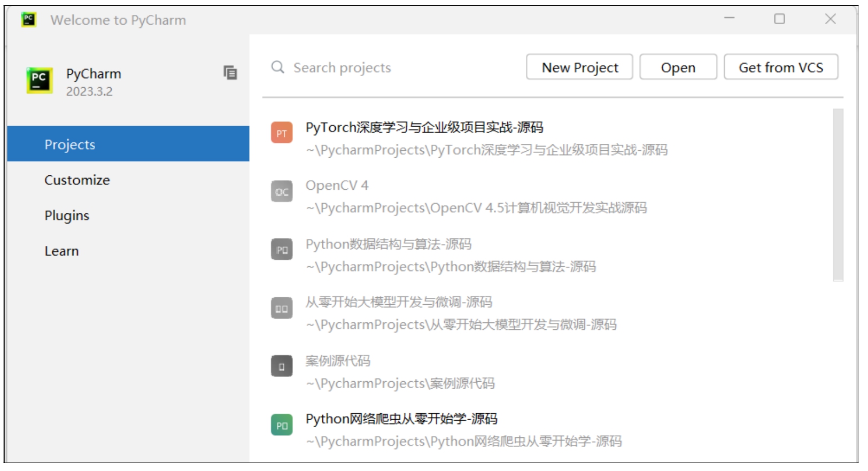Viewport: 868px width, 471px height.
Task: Open project Python数据结构与算法-源码
Action: click(389, 244)
